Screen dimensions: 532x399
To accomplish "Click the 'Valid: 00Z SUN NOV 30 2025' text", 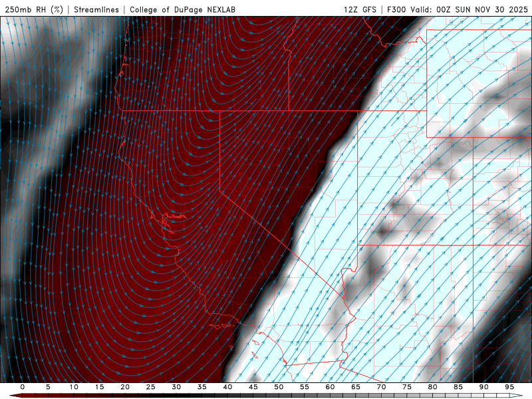I will coord(469,9).
